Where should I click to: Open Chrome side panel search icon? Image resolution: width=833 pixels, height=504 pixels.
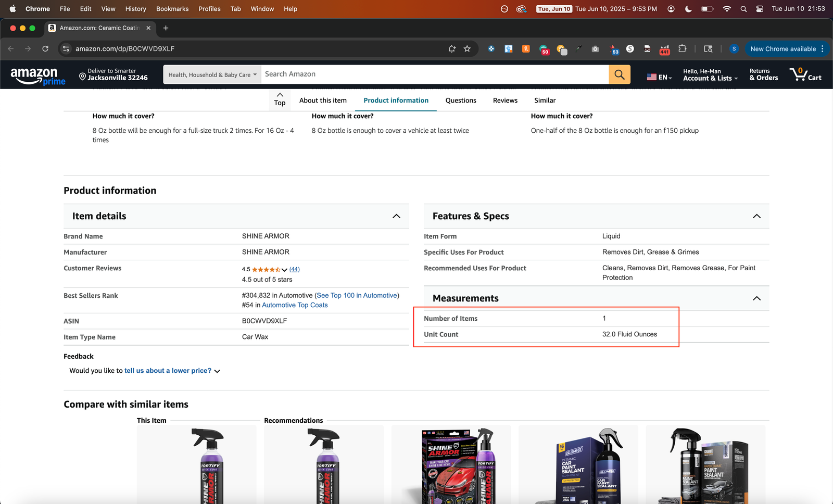[708, 48]
